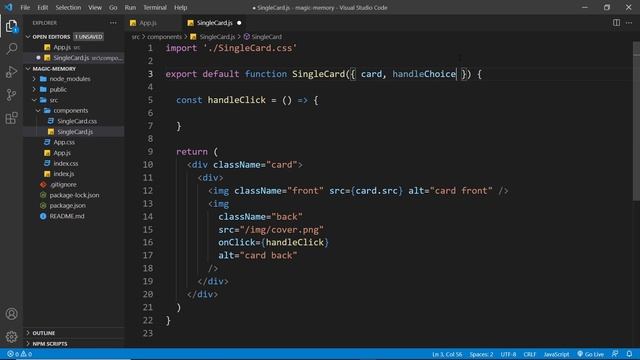
Task: Click VS Code logo in title bar
Action: coord(9,7)
